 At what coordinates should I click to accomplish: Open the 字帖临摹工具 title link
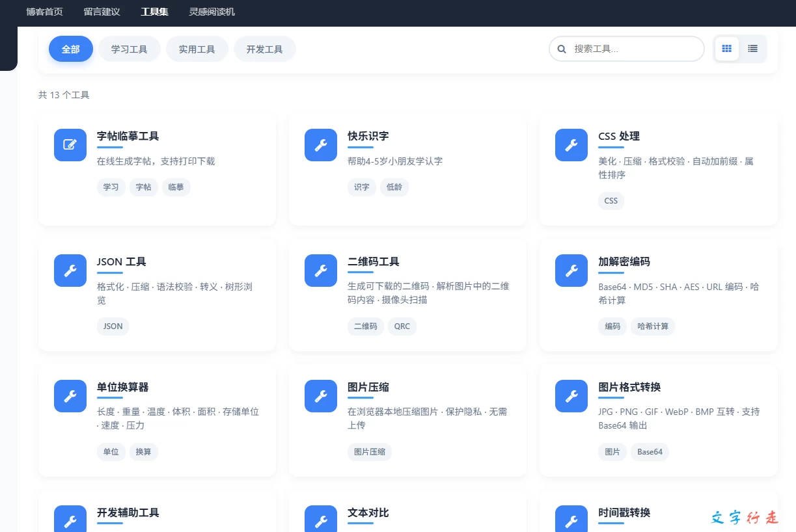[x=128, y=136]
